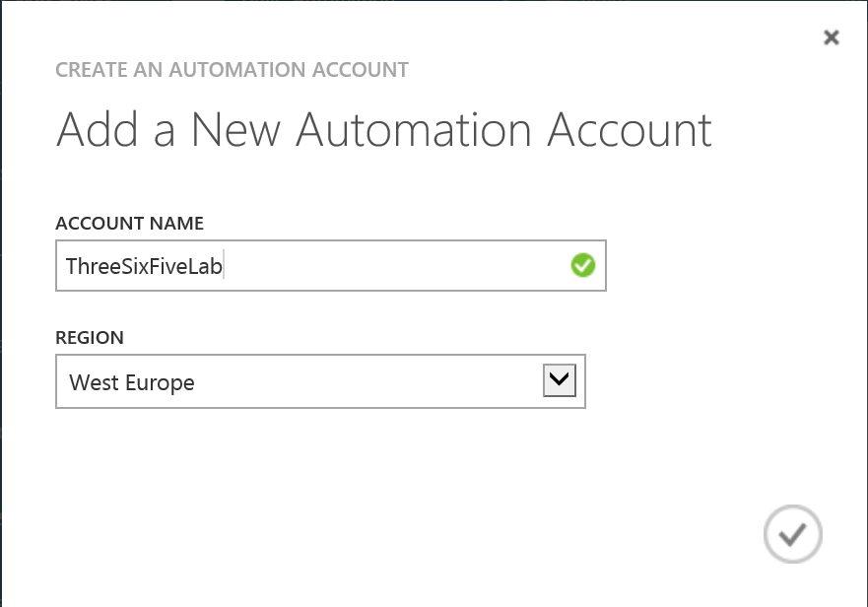The height and width of the screenshot is (607, 868).
Task: Click the confirm checkmark circle button
Action: point(792,534)
